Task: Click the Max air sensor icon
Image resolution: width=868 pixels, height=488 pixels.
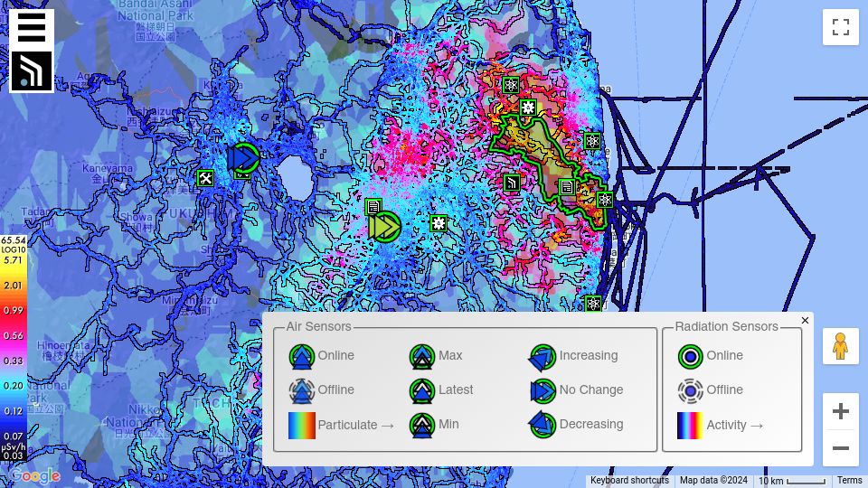Action: pyautogui.click(x=422, y=356)
